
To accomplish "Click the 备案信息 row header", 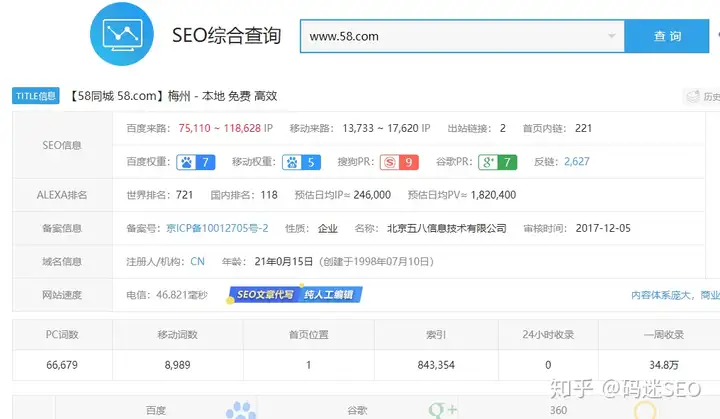I will pyautogui.click(x=62, y=228).
